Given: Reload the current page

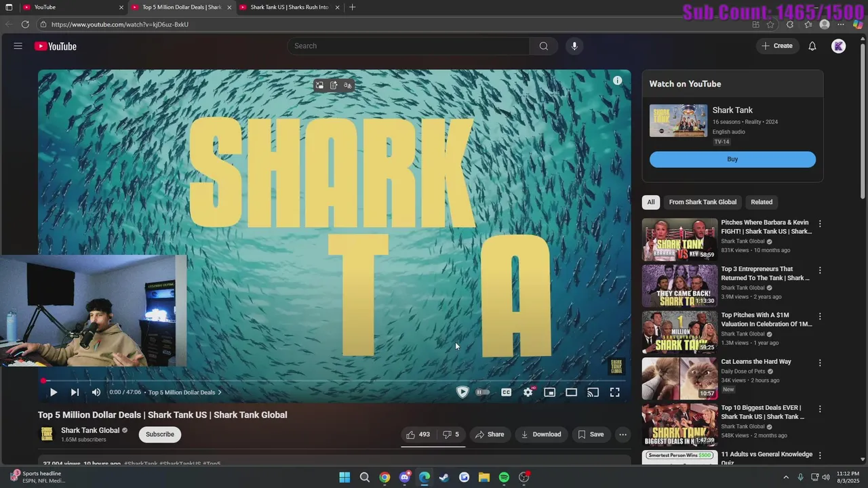Looking at the screenshot, I should pyautogui.click(x=25, y=24).
